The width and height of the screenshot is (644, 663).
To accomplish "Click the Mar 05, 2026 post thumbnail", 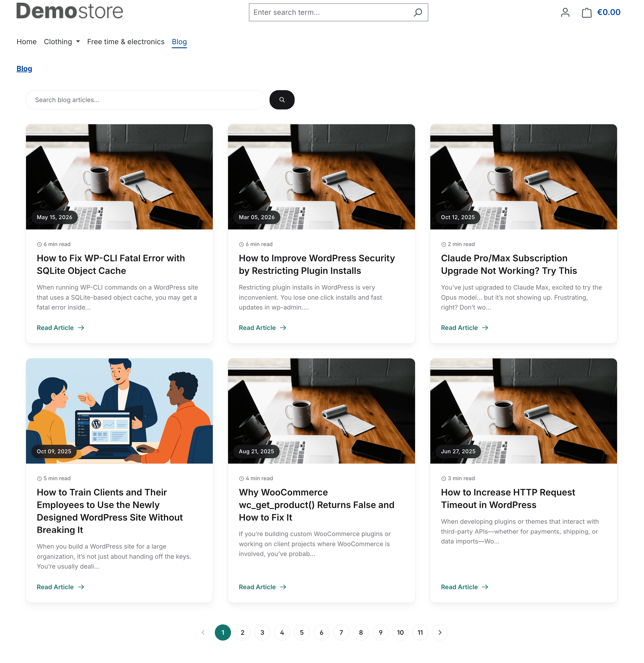I will [321, 177].
